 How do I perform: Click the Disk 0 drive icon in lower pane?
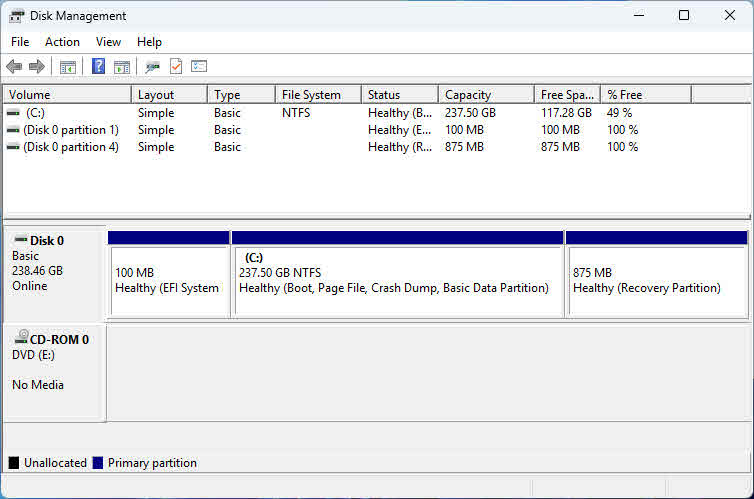click(21, 239)
